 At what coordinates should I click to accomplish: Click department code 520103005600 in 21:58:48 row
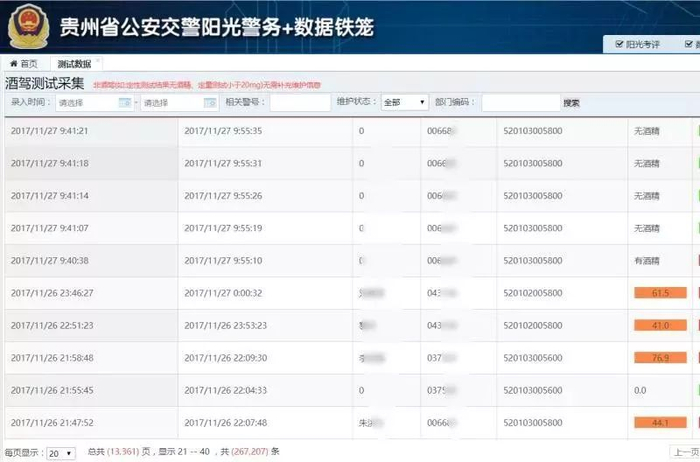coord(533,358)
